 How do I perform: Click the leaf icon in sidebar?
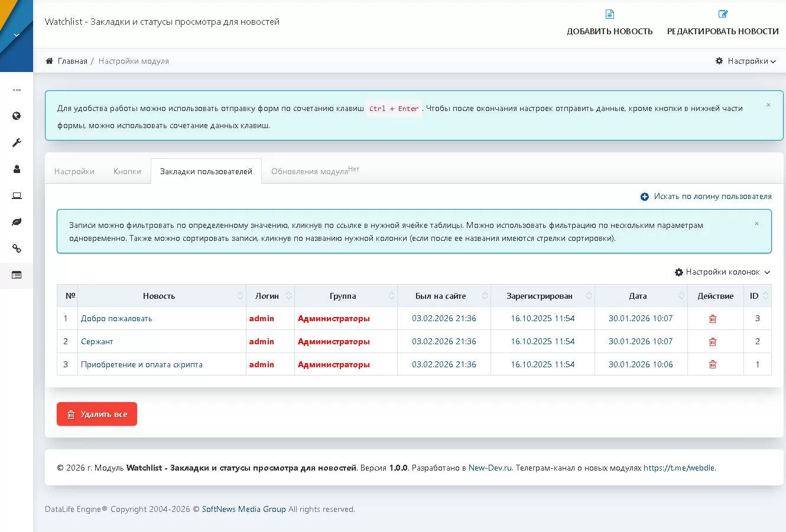(17, 223)
